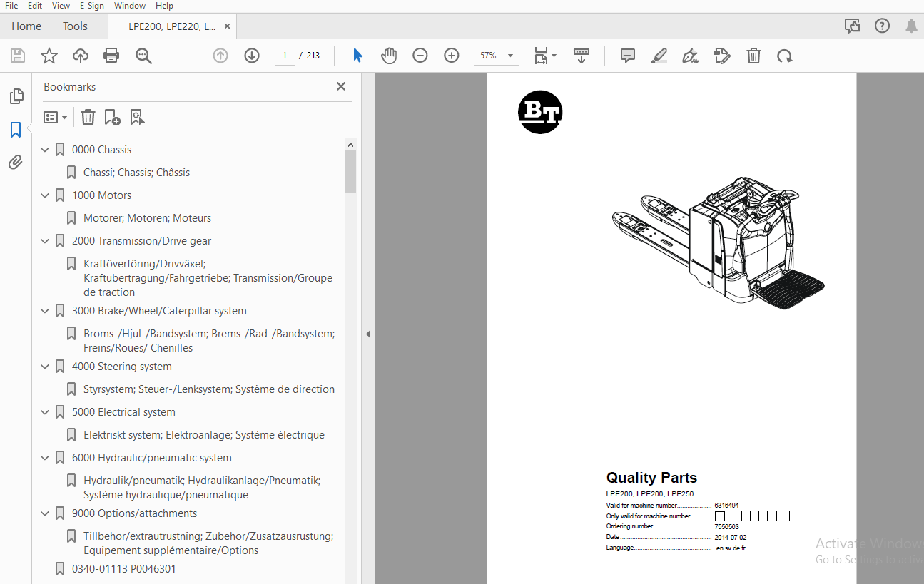Open the Attachments paperclip panel
The height and width of the screenshot is (584, 924).
click(16, 163)
